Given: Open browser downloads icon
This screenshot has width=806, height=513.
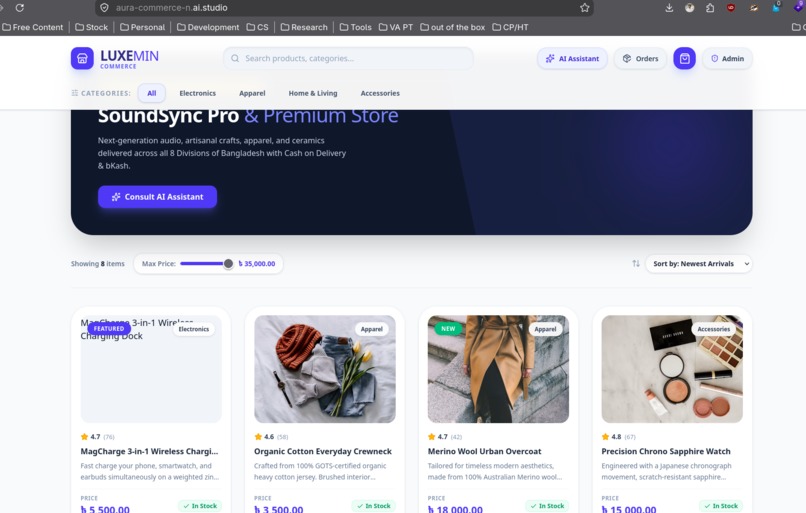Looking at the screenshot, I should pyautogui.click(x=669, y=8).
